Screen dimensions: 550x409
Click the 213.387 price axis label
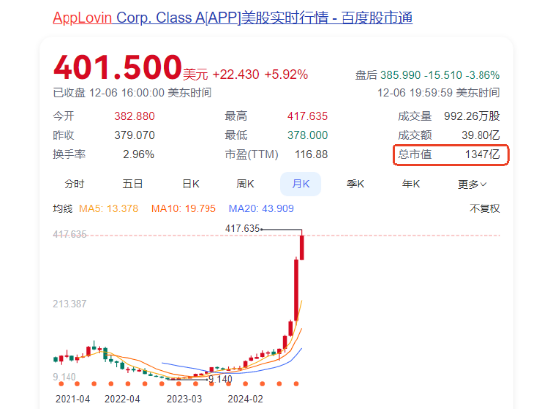[69, 304]
